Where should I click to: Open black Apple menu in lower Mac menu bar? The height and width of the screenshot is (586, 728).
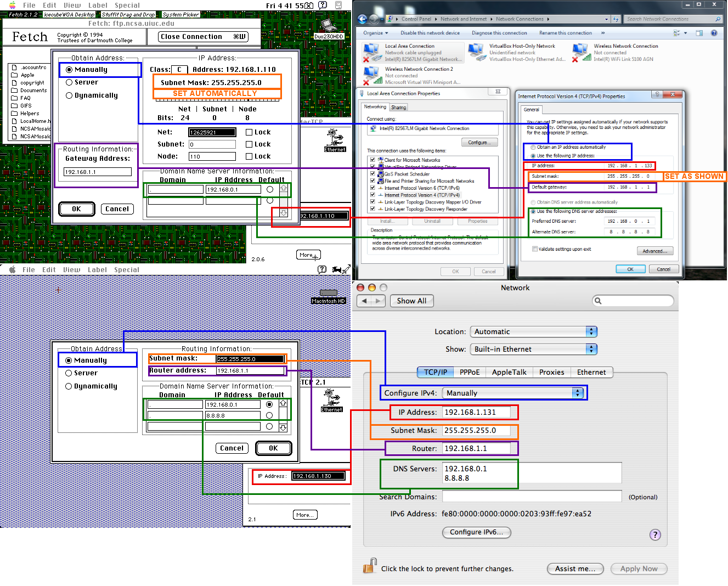click(x=12, y=269)
